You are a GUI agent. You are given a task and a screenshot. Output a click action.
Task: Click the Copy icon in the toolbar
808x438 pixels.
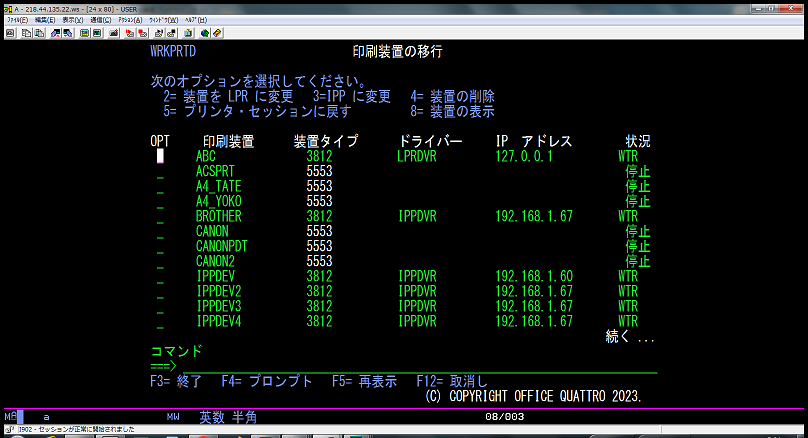[25, 32]
